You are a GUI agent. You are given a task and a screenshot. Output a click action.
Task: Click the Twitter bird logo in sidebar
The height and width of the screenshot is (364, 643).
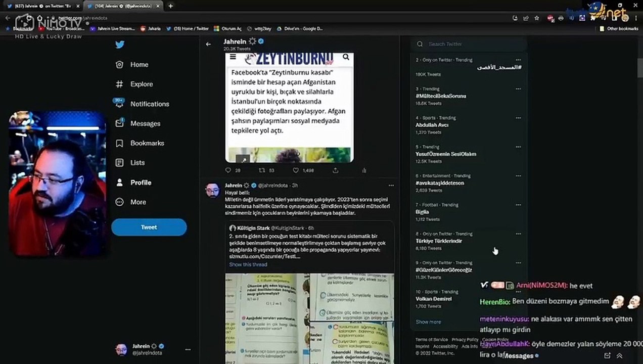120,44
